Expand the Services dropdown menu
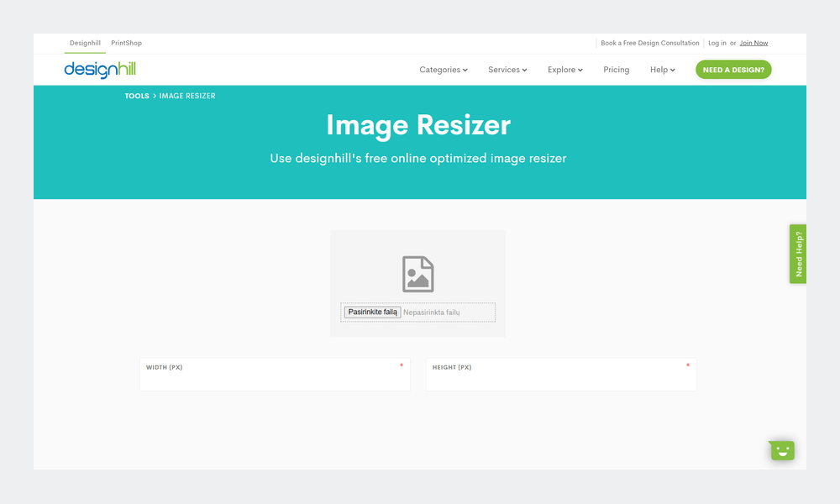840x504 pixels. coord(507,70)
